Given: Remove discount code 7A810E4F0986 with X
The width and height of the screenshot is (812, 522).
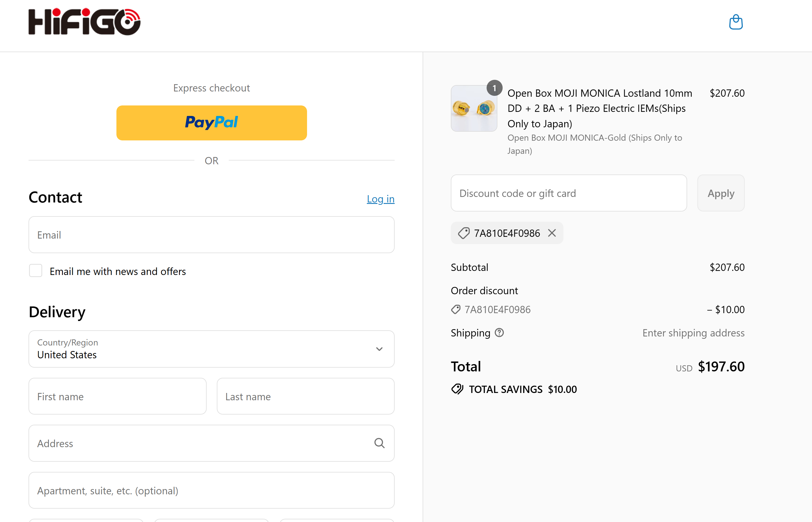Looking at the screenshot, I should coord(552,233).
